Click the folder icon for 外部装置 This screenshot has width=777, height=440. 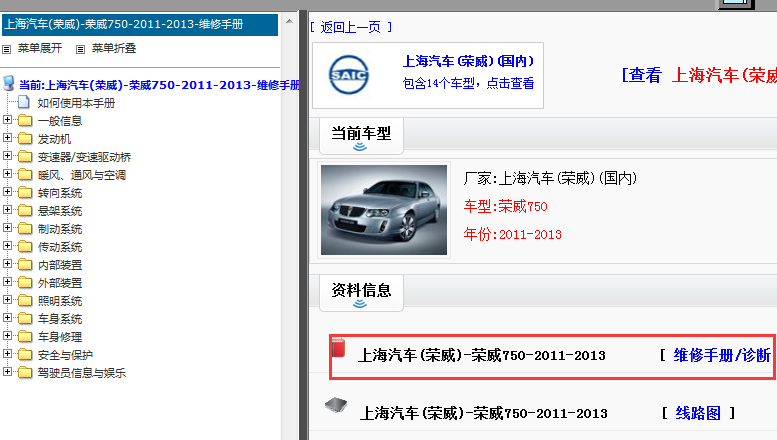click(25, 282)
